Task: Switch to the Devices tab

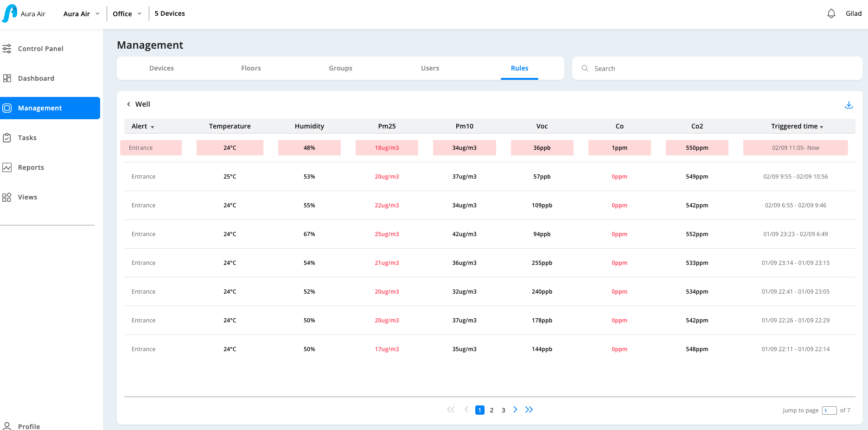Action: (x=161, y=68)
